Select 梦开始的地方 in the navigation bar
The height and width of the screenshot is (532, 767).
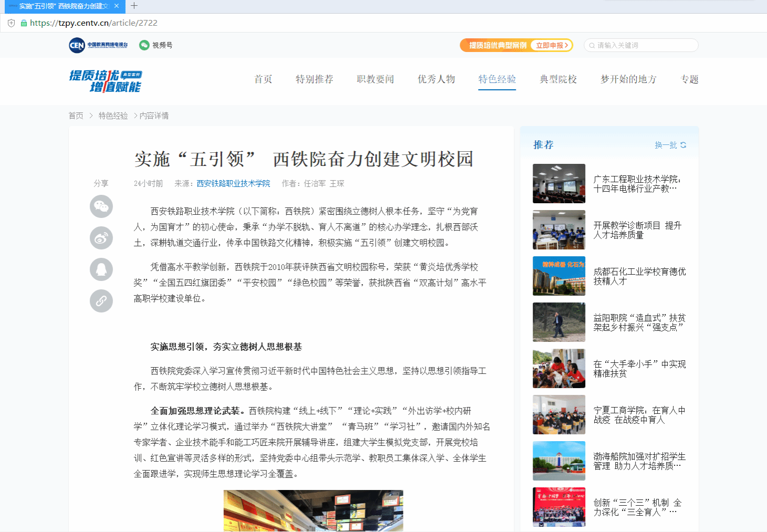click(628, 79)
